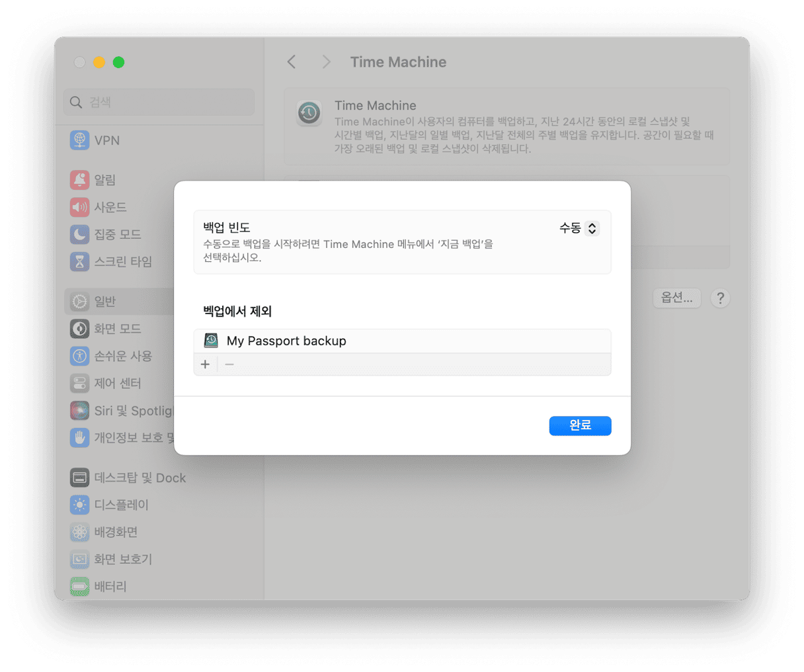Click the 사운드 speaker icon
Screen dimensions: 804x672
pyautogui.click(x=79, y=207)
